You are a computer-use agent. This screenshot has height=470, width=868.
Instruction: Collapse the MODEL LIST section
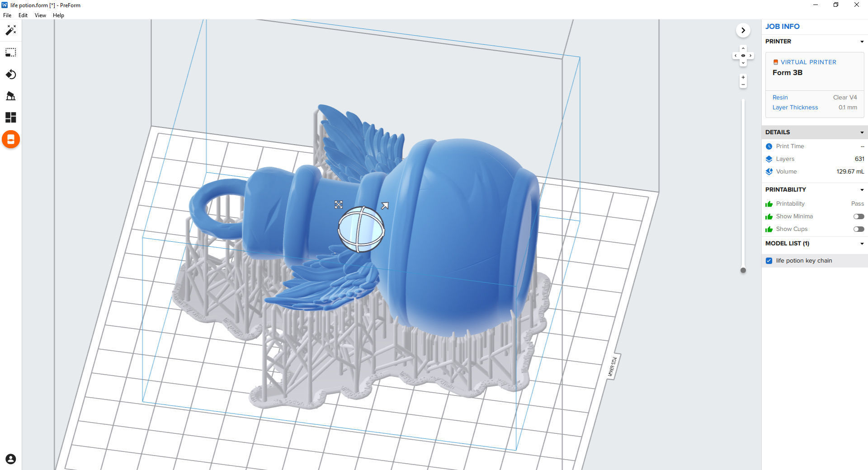tap(862, 244)
